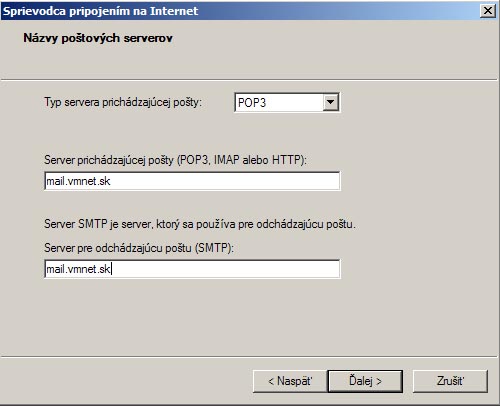This screenshot has height=406, width=500.
Task: Click the Server prichádzajúcej pošty label
Action: (x=175, y=160)
